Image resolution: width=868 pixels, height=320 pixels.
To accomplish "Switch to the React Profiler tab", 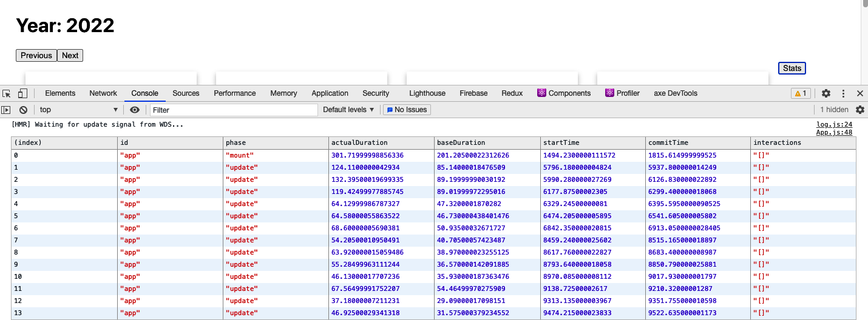I will coord(622,93).
